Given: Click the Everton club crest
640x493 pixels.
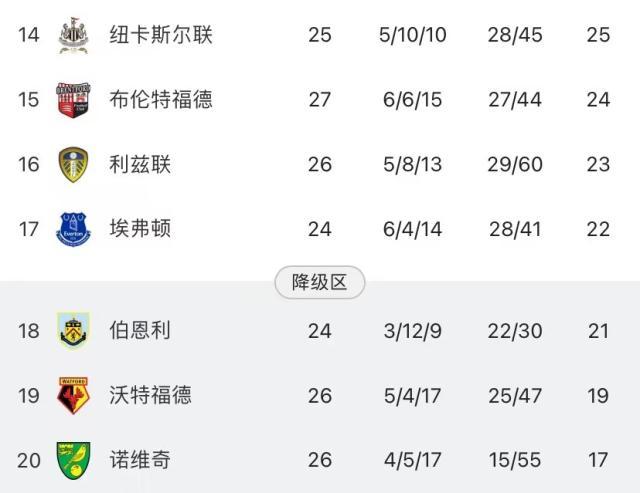Looking at the screenshot, I should [x=75, y=229].
